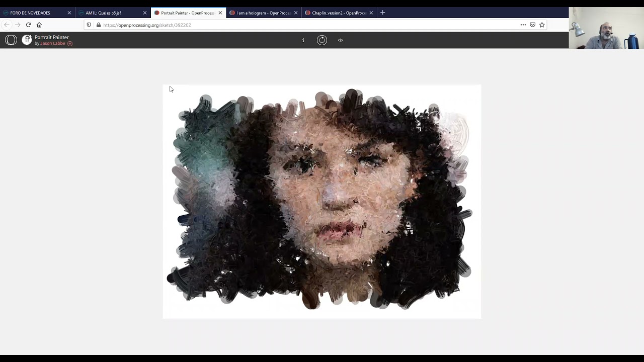Screen dimensions: 644x362
Task: Select the Portrait Painter tab
Action: coord(189,13)
